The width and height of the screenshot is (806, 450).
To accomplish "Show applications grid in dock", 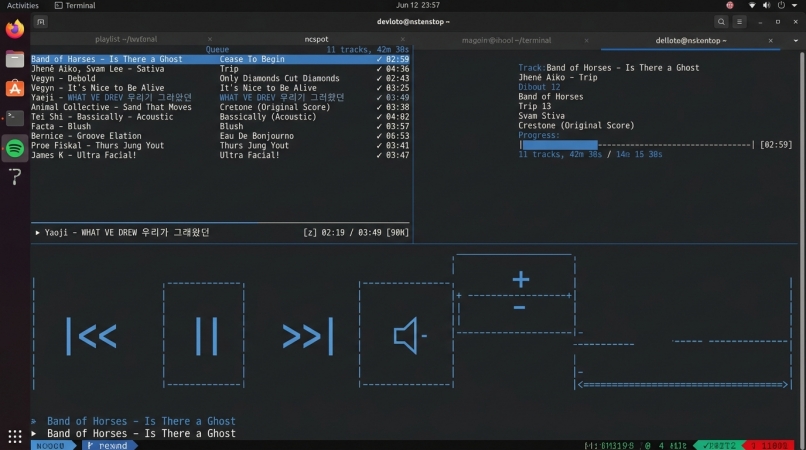I will tap(15, 436).
